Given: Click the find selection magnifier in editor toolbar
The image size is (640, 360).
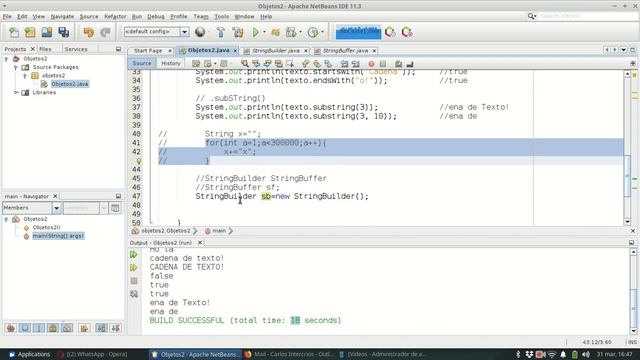Looking at the screenshot, I should tap(244, 63).
